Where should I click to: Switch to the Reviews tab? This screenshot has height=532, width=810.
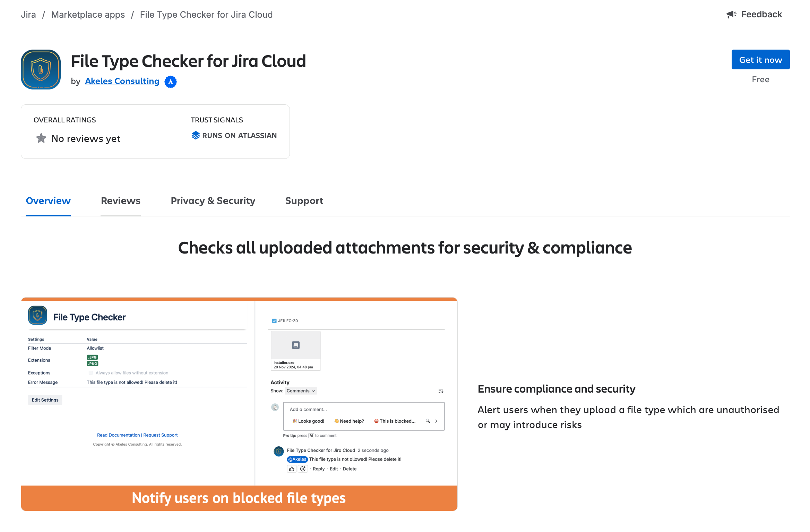click(120, 200)
